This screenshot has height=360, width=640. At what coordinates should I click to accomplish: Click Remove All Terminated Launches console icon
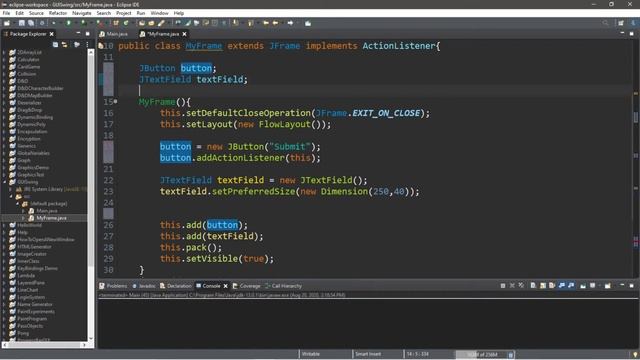click(521, 286)
